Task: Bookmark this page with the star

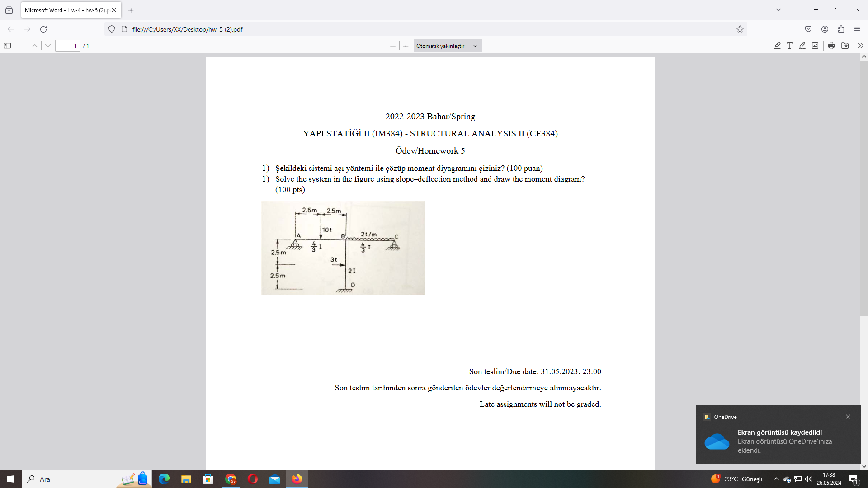Action: pyautogui.click(x=740, y=29)
